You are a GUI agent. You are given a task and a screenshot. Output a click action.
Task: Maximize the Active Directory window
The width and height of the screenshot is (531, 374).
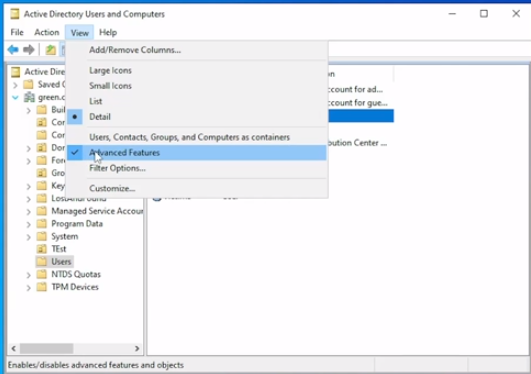[x=484, y=14]
